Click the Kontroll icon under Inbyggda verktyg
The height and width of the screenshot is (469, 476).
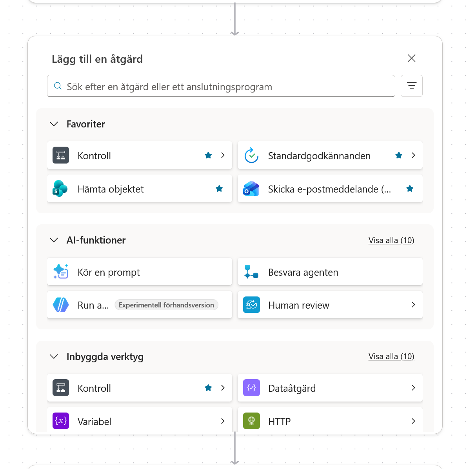[x=61, y=388]
